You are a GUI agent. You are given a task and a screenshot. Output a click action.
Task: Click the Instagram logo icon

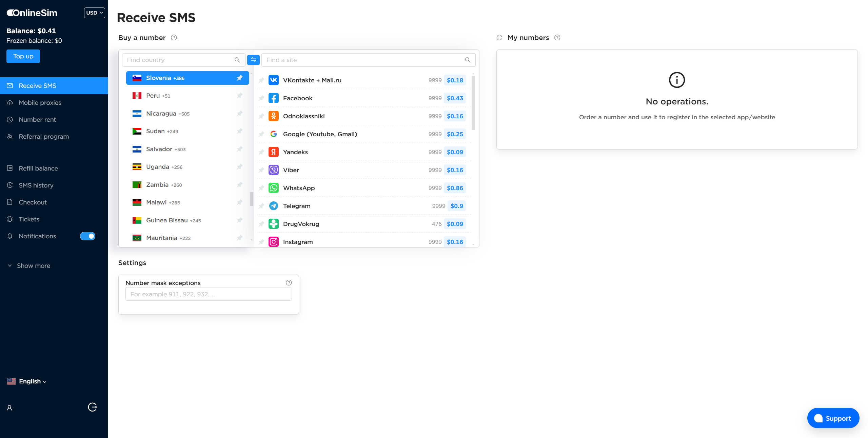[274, 242]
